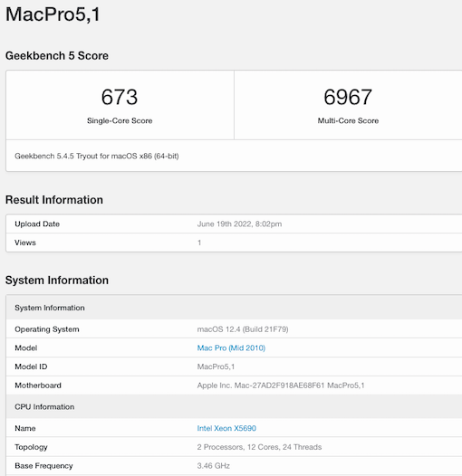Image resolution: width=462 pixels, height=476 pixels.
Task: Click the MacPro5,1 page title
Action: 53,14
